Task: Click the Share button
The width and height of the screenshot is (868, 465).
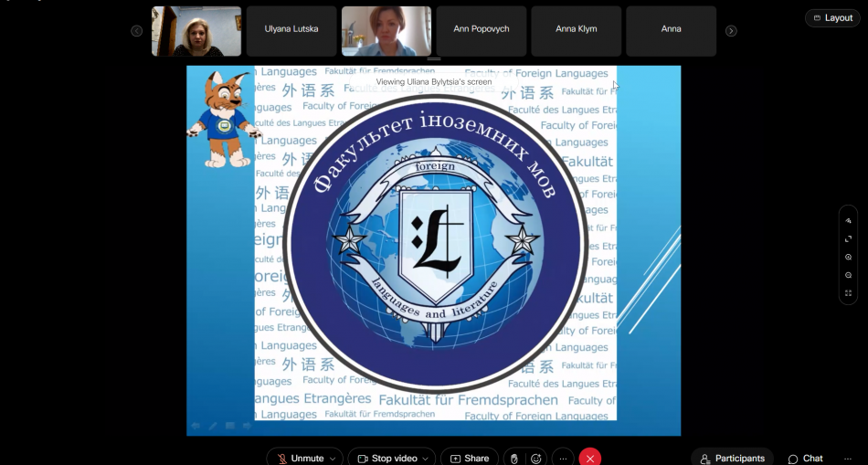Action: 469,458
